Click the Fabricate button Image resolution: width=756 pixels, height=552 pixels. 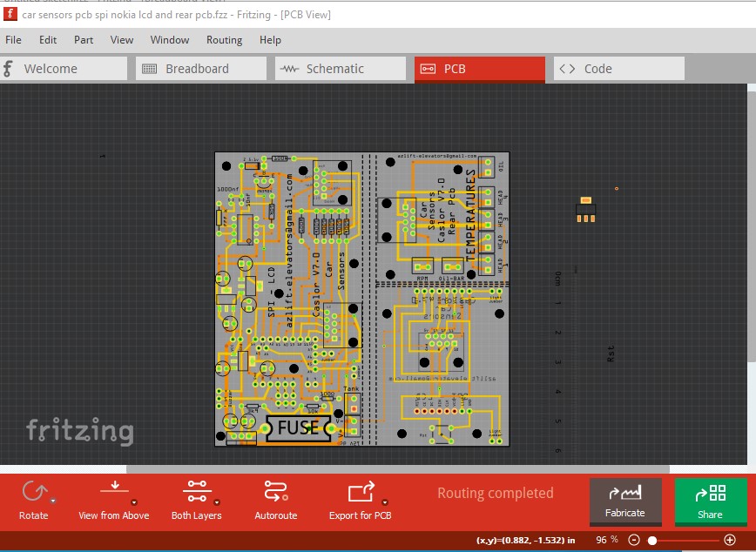(625, 502)
